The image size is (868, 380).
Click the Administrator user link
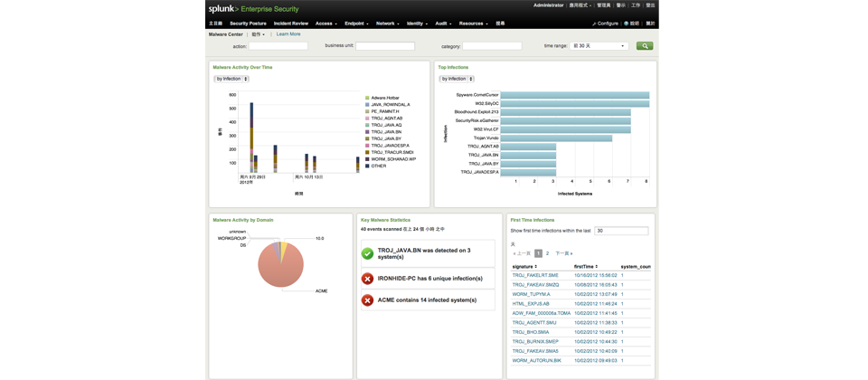549,5
